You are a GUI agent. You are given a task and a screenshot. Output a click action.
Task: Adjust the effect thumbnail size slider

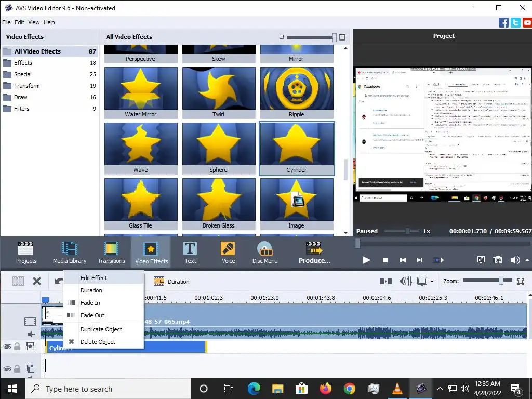point(334,37)
